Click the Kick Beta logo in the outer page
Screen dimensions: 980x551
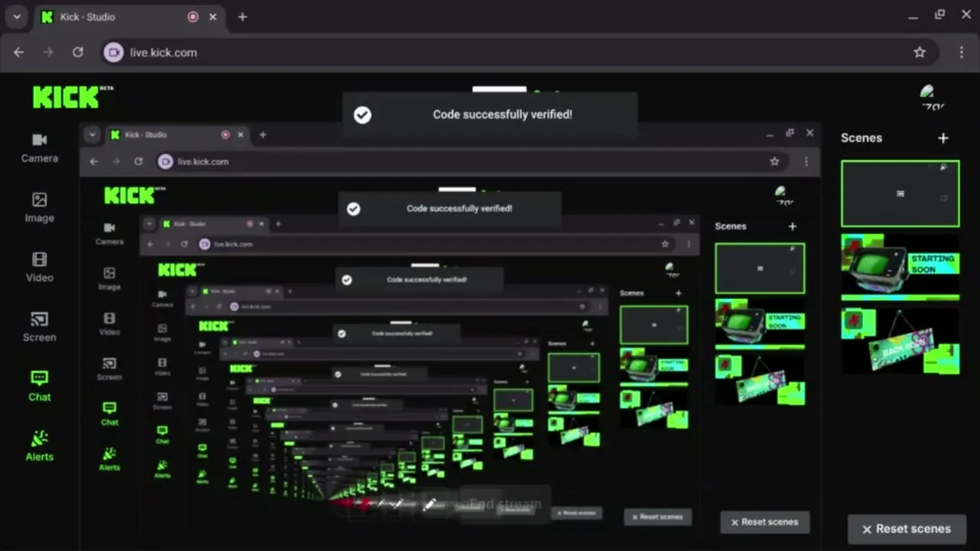[x=73, y=96]
